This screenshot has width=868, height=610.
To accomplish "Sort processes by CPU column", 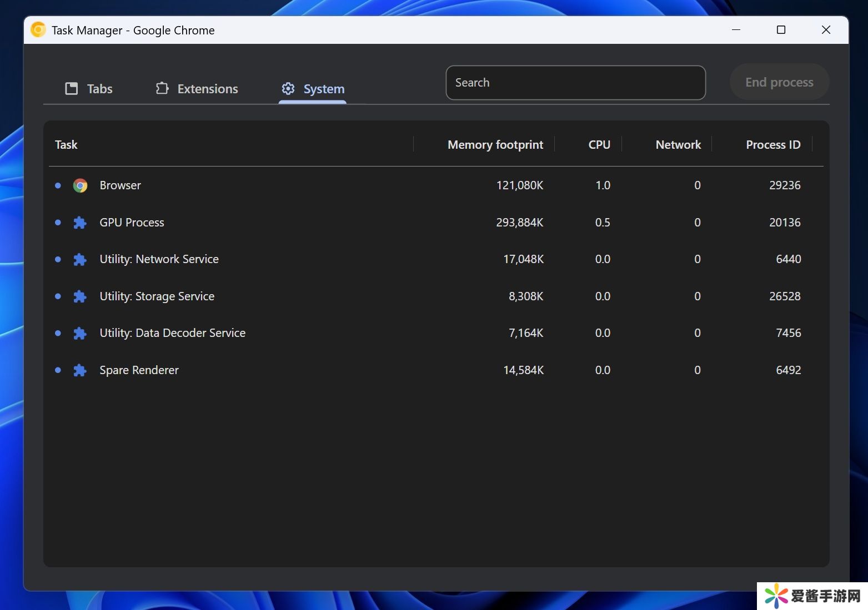I will pos(599,145).
